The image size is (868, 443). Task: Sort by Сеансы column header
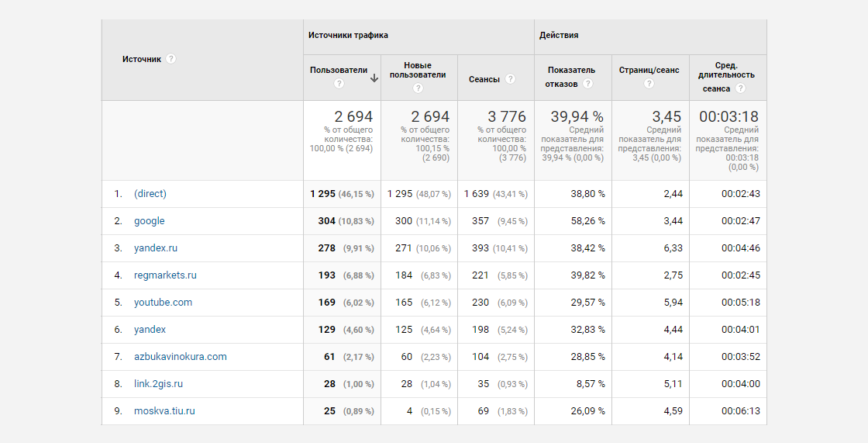(484, 79)
